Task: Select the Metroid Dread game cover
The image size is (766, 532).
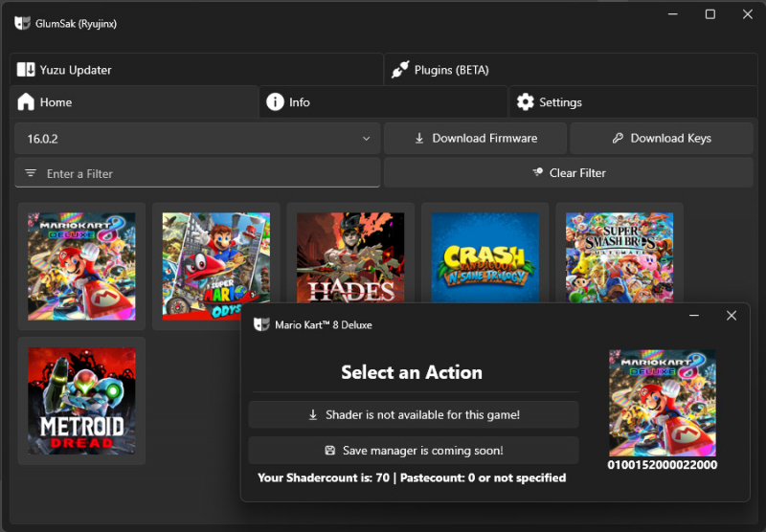Action: pyautogui.click(x=81, y=401)
